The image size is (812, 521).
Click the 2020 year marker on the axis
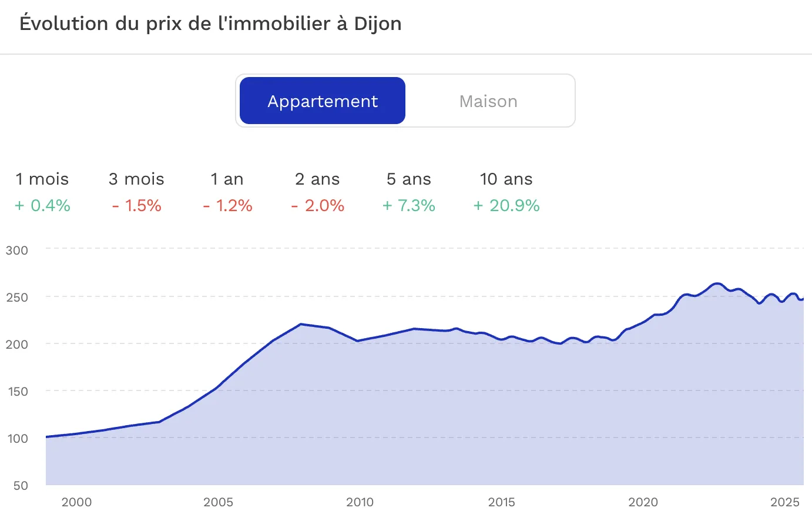[x=645, y=502]
